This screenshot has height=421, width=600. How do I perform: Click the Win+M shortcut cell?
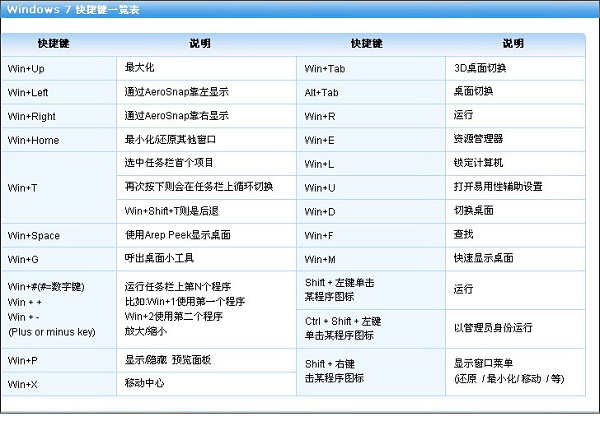coord(320,258)
